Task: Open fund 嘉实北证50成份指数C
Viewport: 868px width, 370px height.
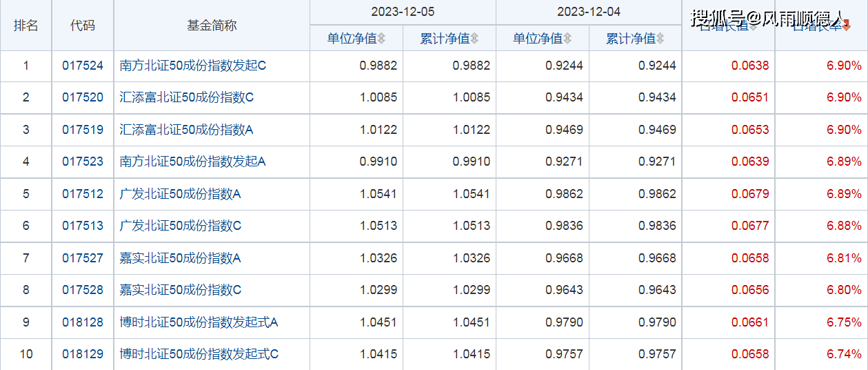Action: click(181, 290)
